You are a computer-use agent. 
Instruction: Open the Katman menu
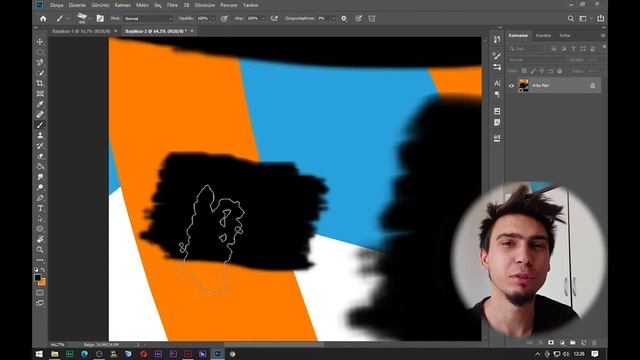122,5
